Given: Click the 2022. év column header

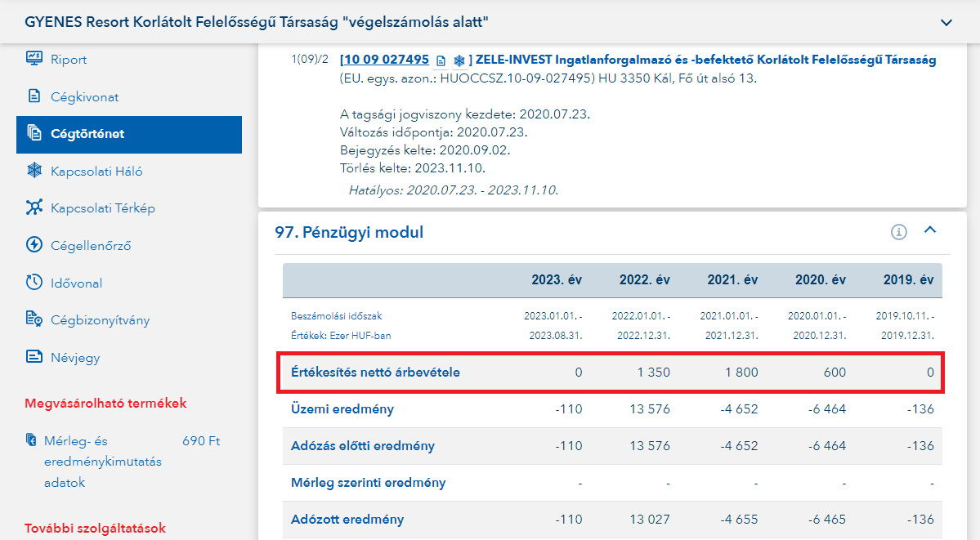Looking at the screenshot, I should click(x=644, y=280).
